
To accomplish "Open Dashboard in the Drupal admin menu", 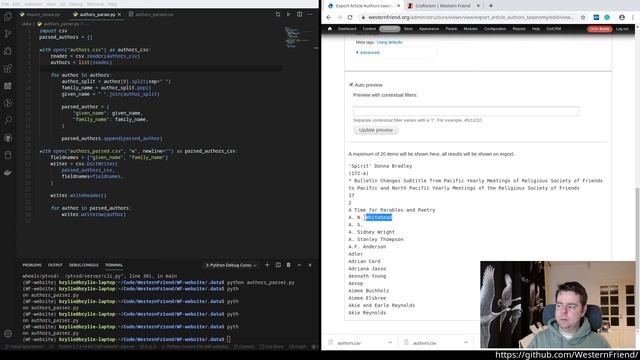I will [347, 29].
